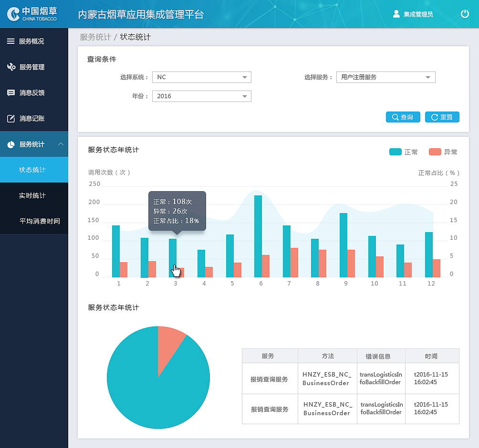
Task: Click the message icon beside 消息反馈
Action: (11, 93)
